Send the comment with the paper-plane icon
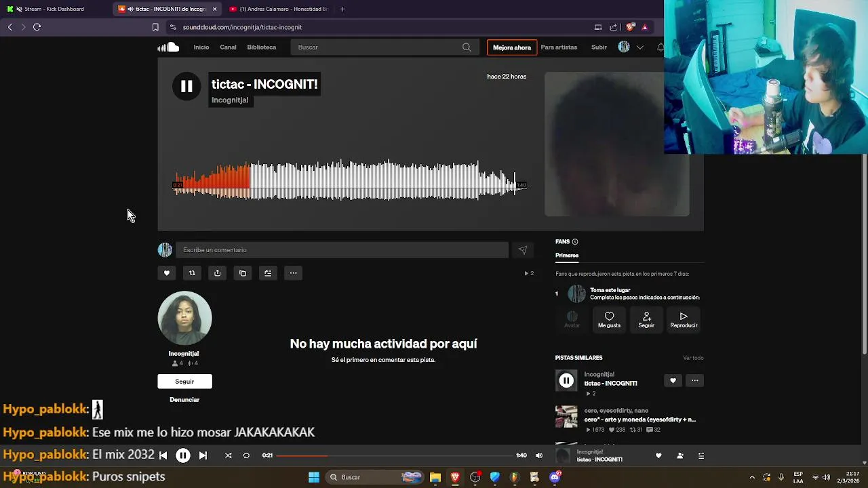 523,250
